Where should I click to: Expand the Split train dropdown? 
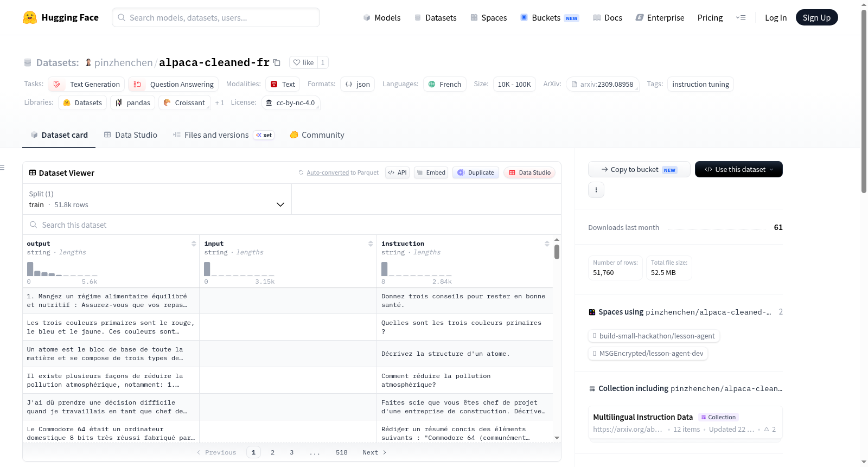(x=157, y=199)
